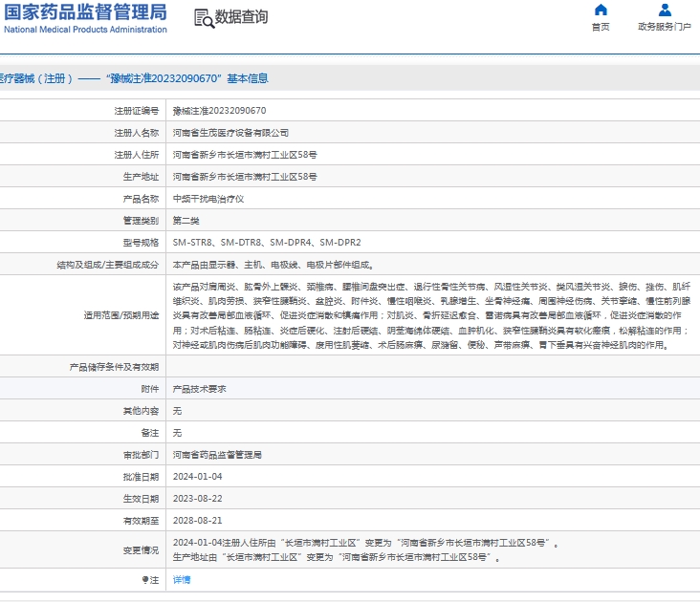Click the 生效日期 row label
Screen dimensions: 700x602
click(141, 499)
